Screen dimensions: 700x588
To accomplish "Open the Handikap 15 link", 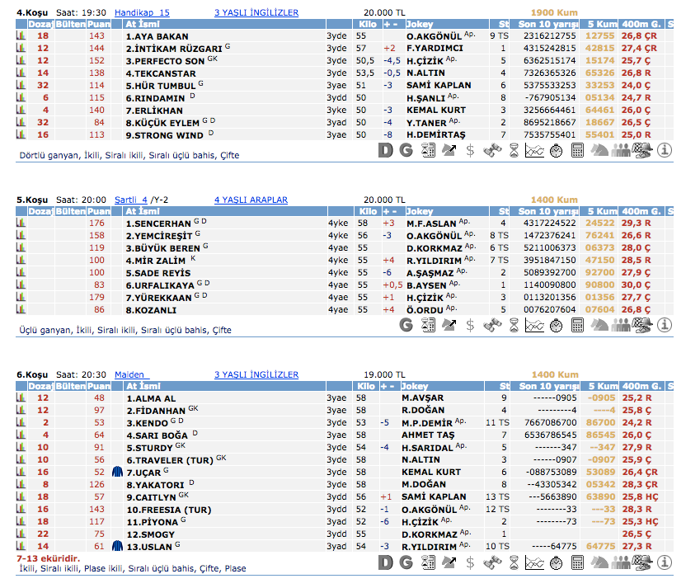I will (141, 13).
